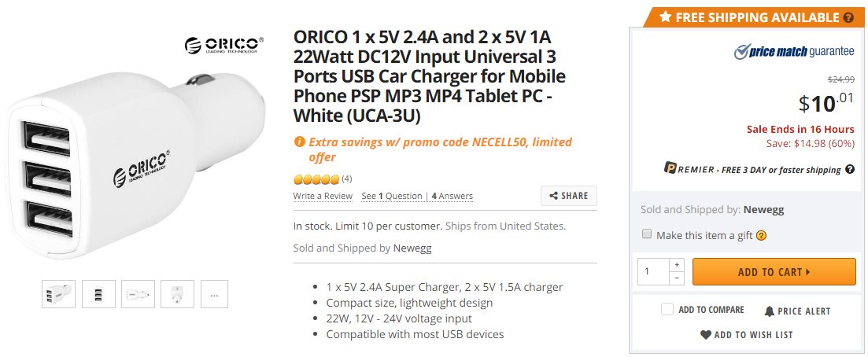Viewport: 868px width, 357px height.
Task: Decrease quantity with the minus stepper
Action: tap(678, 278)
